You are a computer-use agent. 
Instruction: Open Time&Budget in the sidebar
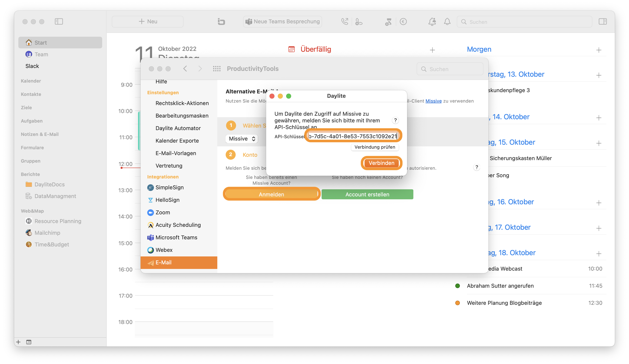(x=47, y=245)
